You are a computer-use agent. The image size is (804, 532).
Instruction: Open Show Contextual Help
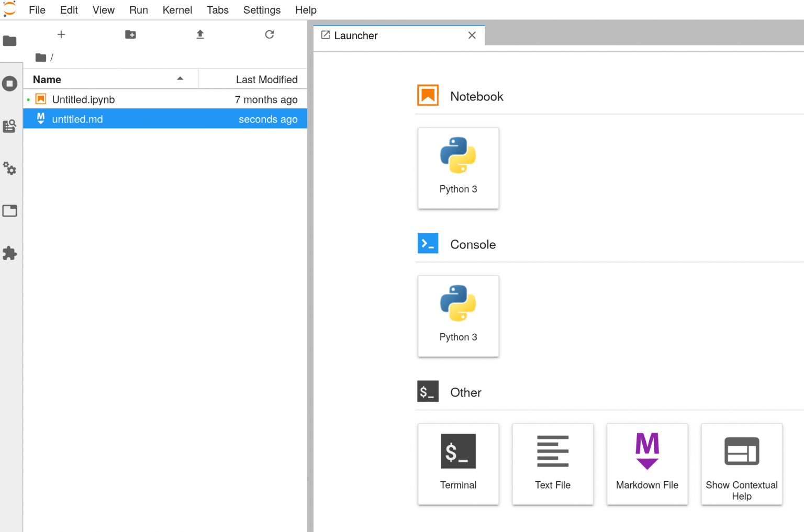pyautogui.click(x=741, y=464)
